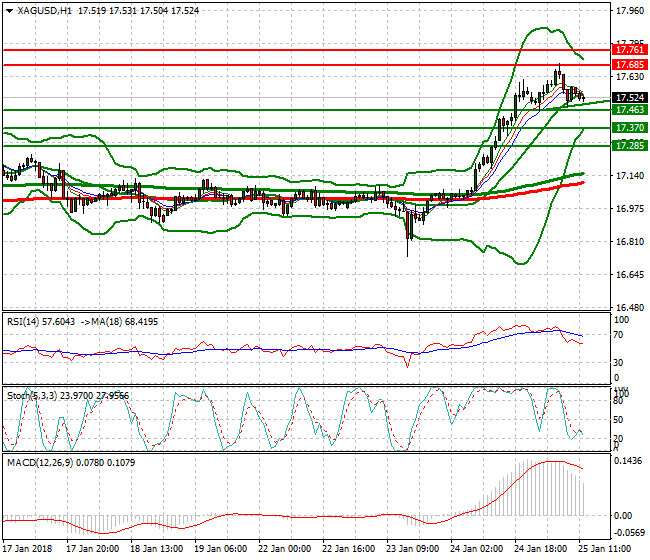The width and height of the screenshot is (650, 560).
Task: Select the red 17.761 price tag
Action: click(630, 49)
